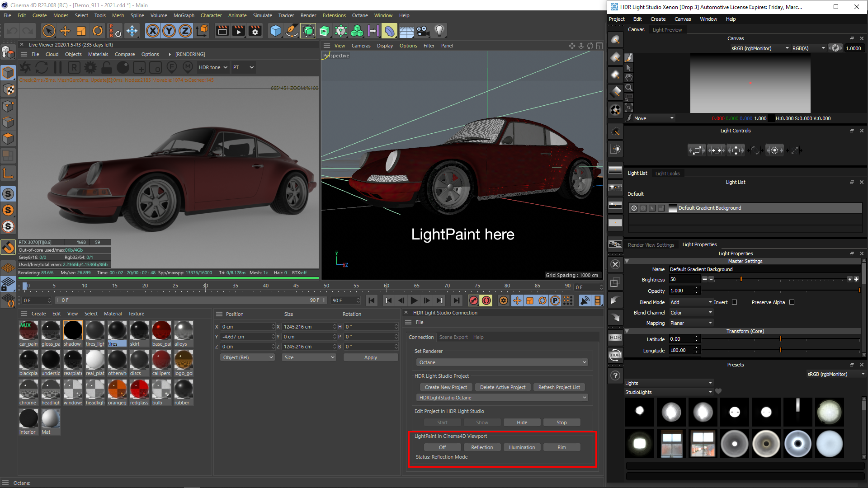Open the sRGB (rgbMonitor) canvas dropdown
The image size is (868, 488).
[759, 48]
